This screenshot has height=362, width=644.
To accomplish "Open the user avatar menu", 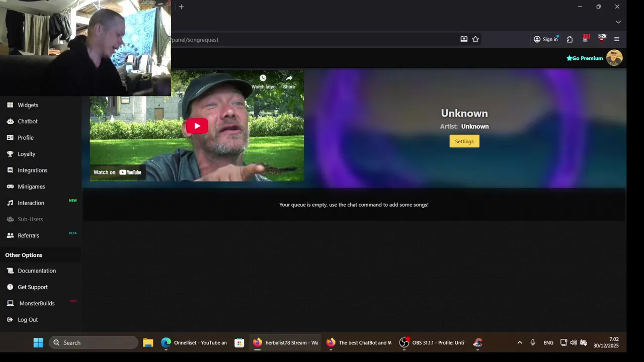I will (614, 58).
